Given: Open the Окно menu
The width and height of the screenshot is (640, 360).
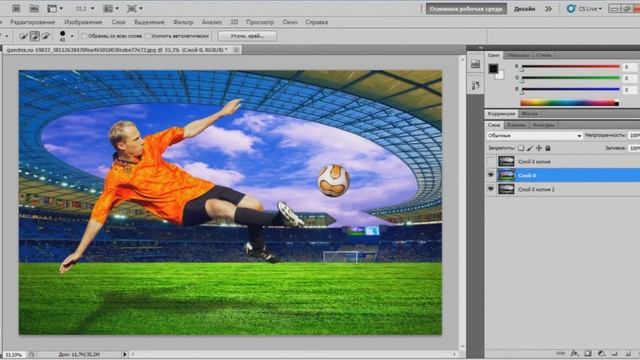Looking at the screenshot, I should tap(290, 22).
